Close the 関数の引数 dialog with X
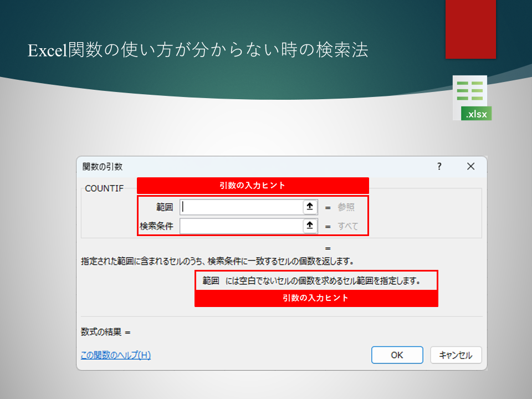The width and height of the screenshot is (532, 399). tap(470, 166)
